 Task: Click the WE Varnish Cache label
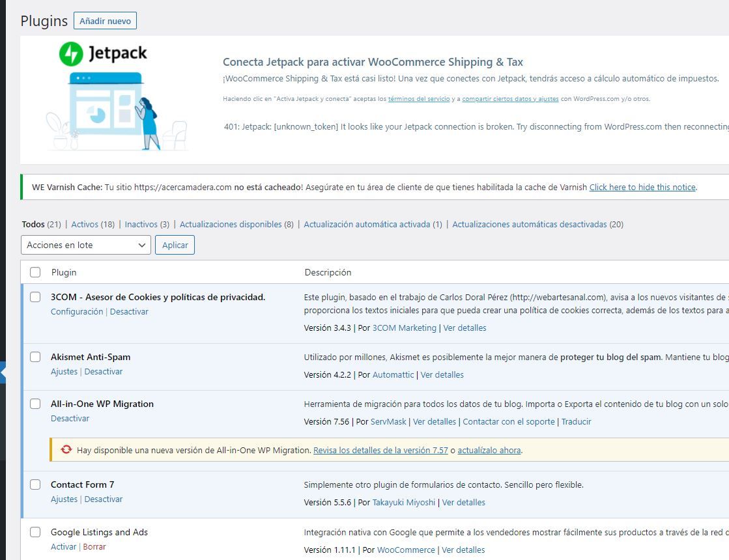click(x=67, y=188)
